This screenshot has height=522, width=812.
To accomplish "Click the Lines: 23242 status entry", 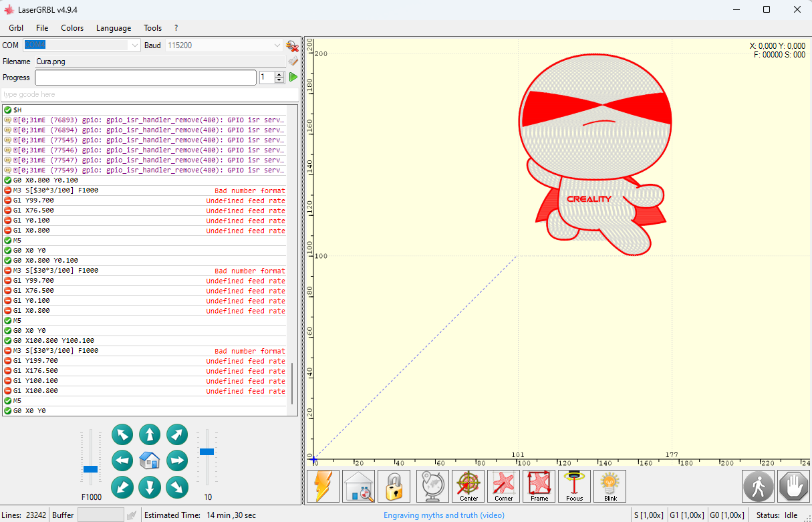I will click(x=24, y=515).
